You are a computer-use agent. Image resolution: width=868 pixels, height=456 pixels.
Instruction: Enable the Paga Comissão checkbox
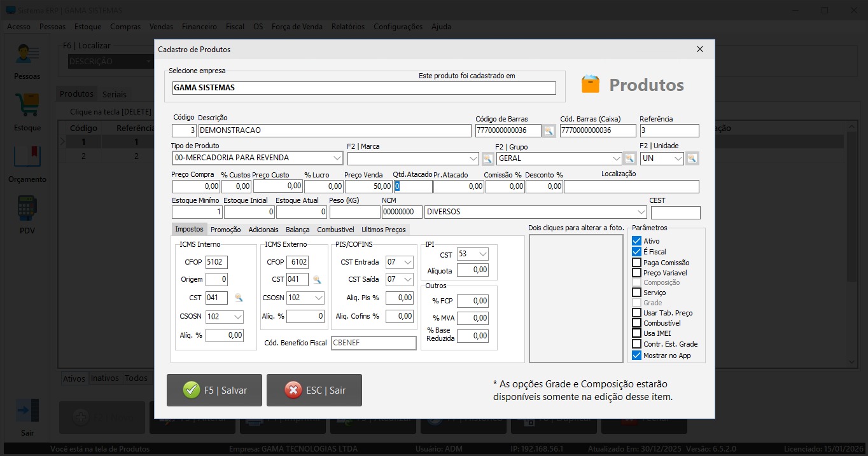click(636, 263)
